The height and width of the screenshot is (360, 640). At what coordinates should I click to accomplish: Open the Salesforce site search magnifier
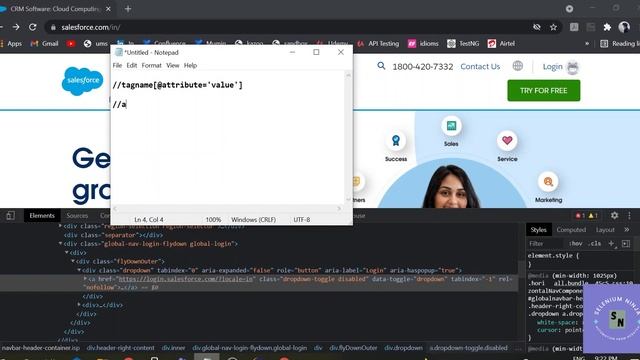tap(381, 66)
